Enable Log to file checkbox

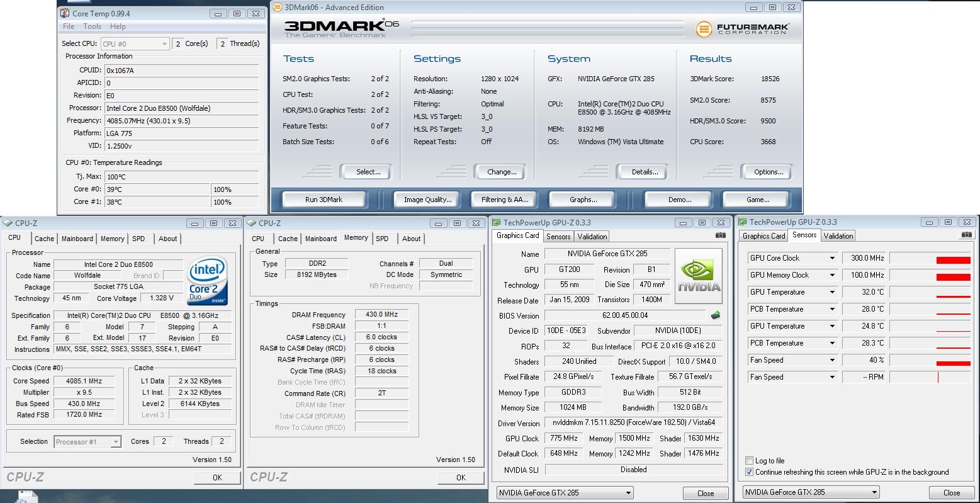(749, 460)
